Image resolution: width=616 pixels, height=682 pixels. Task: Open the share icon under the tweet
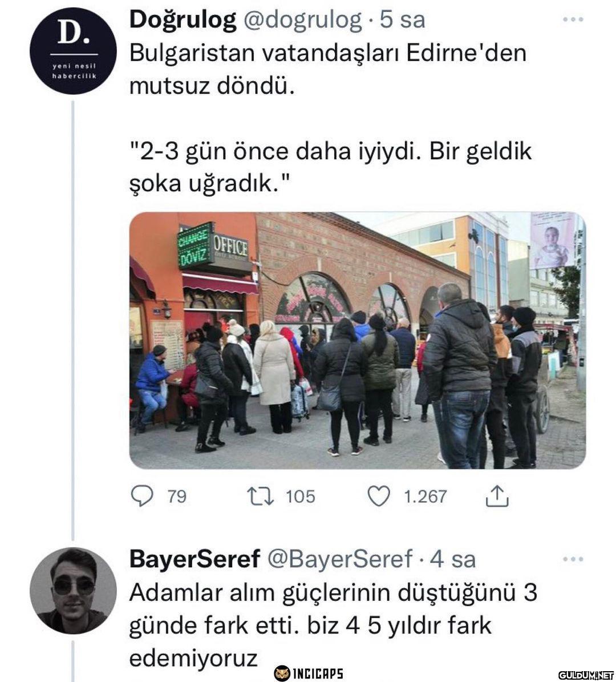click(x=496, y=497)
